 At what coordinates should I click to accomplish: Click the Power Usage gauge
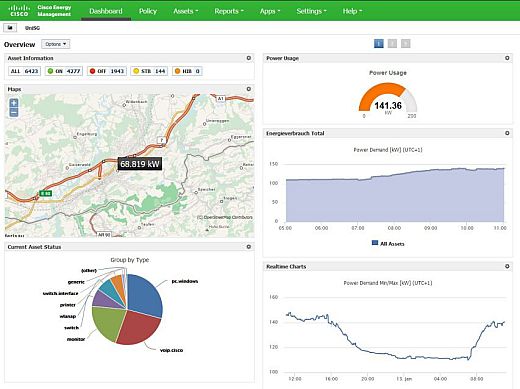pos(388,98)
